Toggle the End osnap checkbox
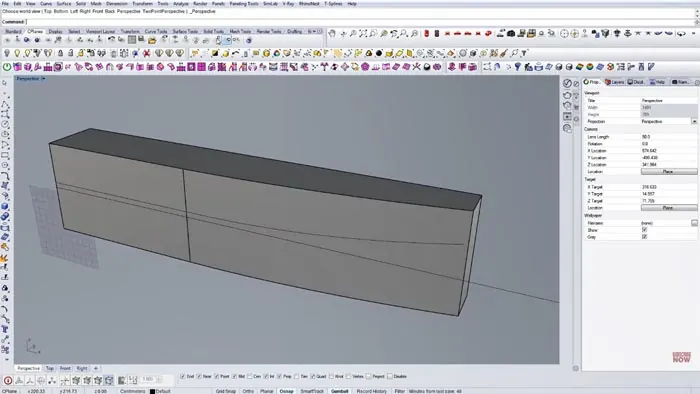Viewport: 700px width, 394px height. coord(182,377)
